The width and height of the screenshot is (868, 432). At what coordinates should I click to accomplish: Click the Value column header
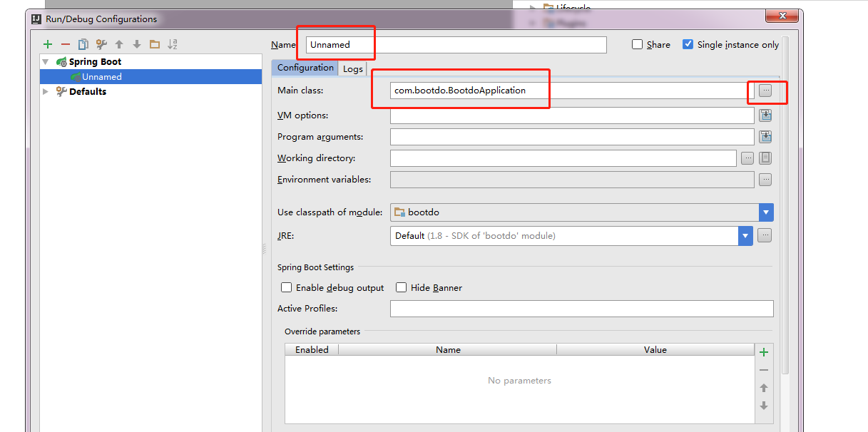click(x=655, y=349)
